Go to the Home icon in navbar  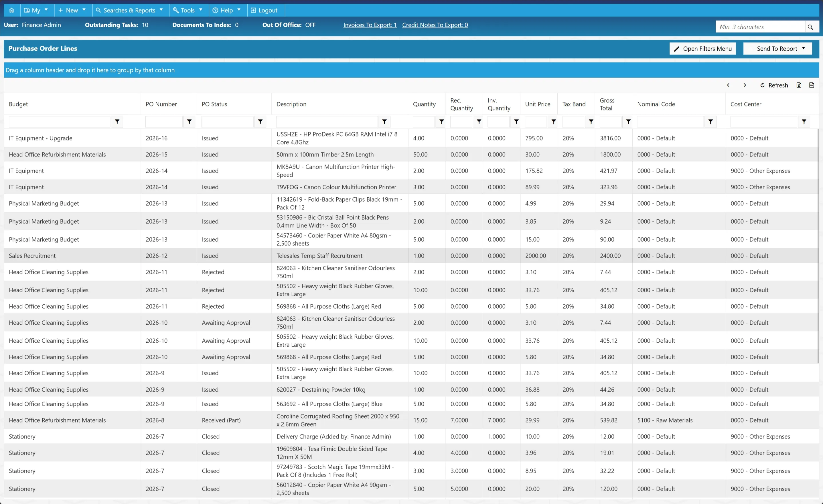point(12,10)
